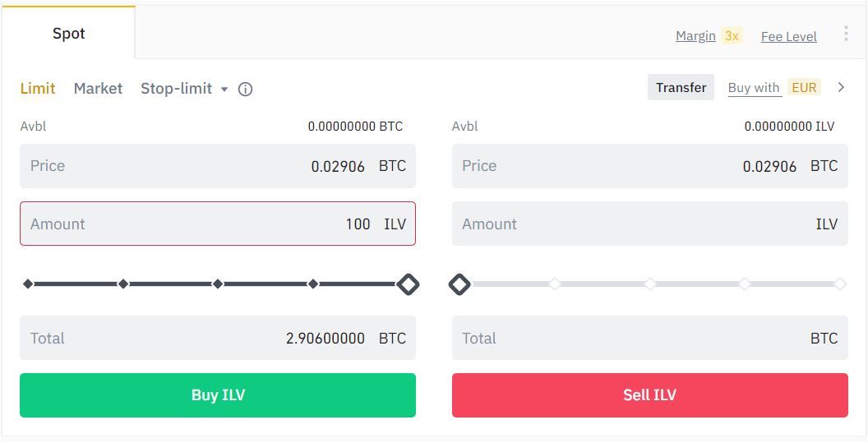
Task: Click the sell slider 0% diamond handle
Action: coord(459,284)
